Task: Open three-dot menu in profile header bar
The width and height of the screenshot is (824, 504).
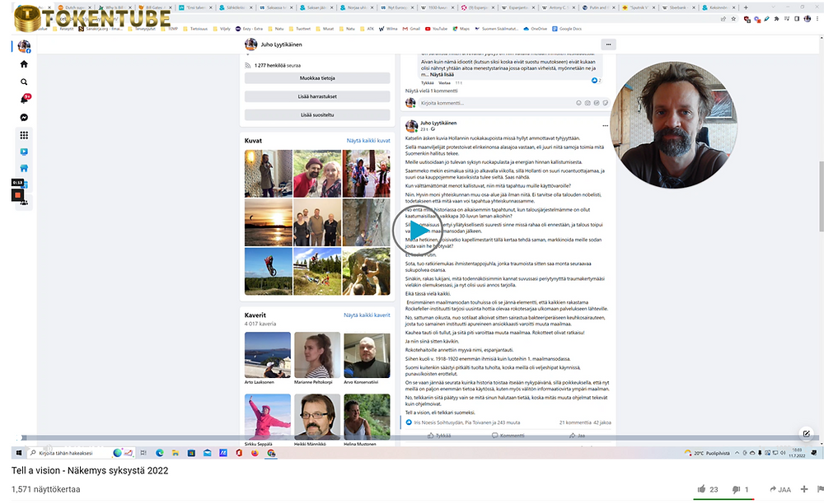Action: point(608,44)
